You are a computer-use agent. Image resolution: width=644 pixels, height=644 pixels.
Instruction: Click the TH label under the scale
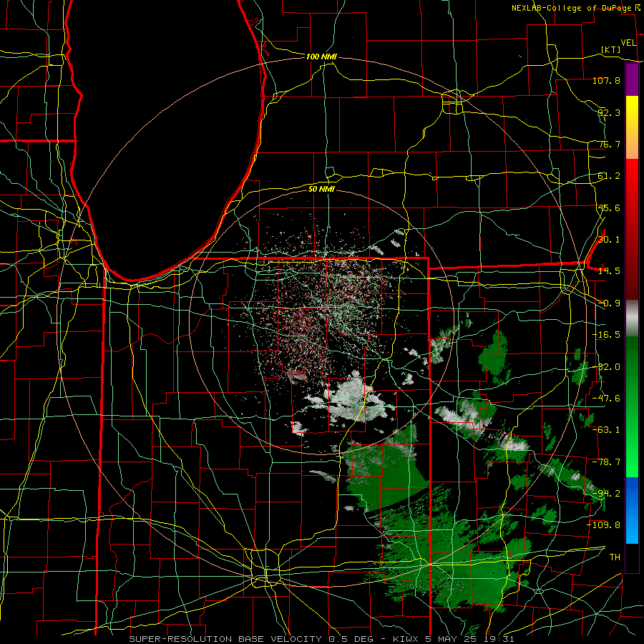click(x=615, y=557)
